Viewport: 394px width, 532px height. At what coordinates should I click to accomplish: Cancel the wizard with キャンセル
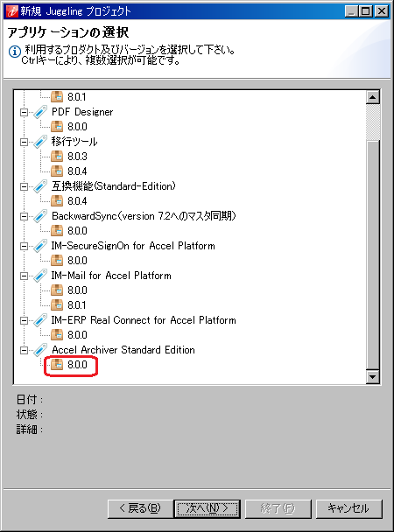pos(348,508)
